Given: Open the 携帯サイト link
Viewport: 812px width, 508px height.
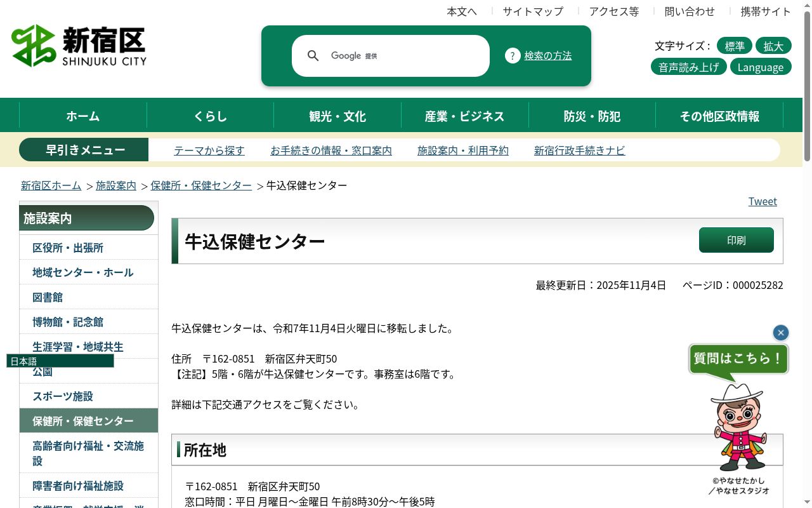Looking at the screenshot, I should [766, 11].
